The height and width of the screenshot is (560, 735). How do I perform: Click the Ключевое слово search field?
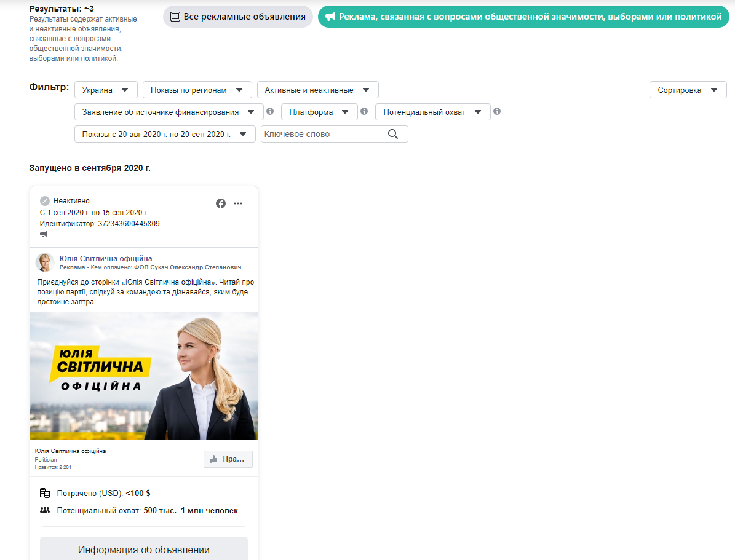(323, 134)
